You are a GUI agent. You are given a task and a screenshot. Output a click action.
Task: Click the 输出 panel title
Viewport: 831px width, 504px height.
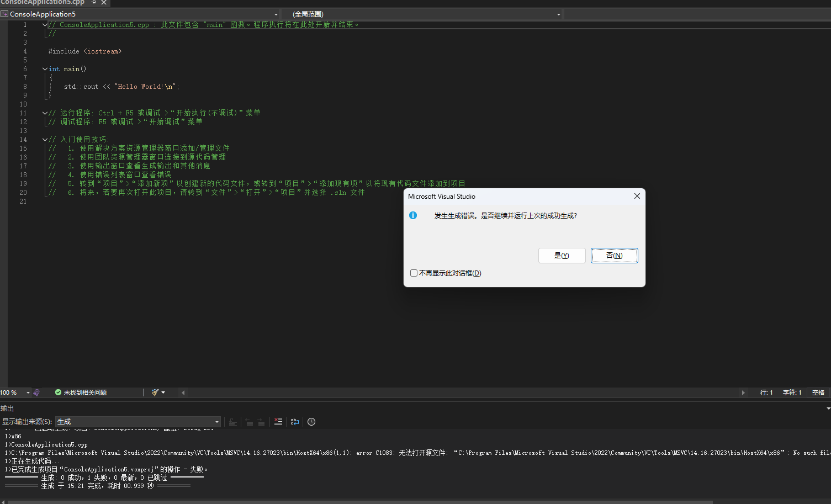[x=7, y=408]
